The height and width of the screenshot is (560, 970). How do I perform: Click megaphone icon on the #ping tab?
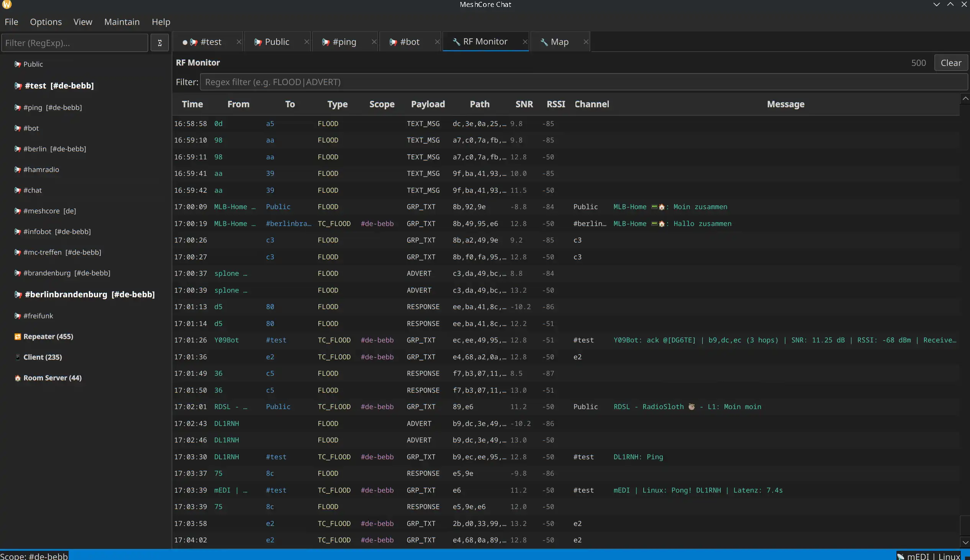325,42
